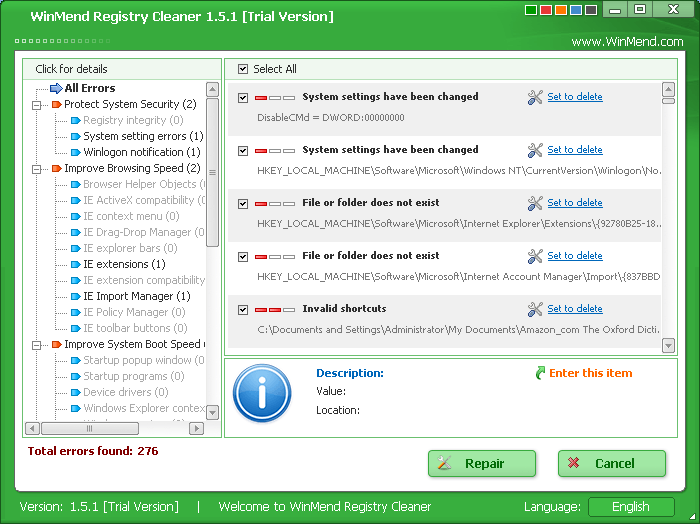This screenshot has width=700, height=524.
Task: Click tree horizontal scroll right arrow
Action: [x=196, y=429]
